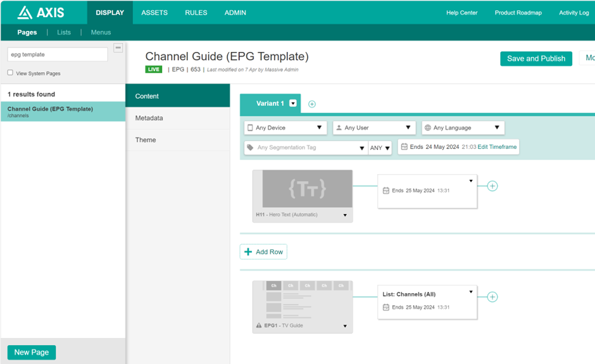Open the Help Center link
595x364 pixels.
462,13
